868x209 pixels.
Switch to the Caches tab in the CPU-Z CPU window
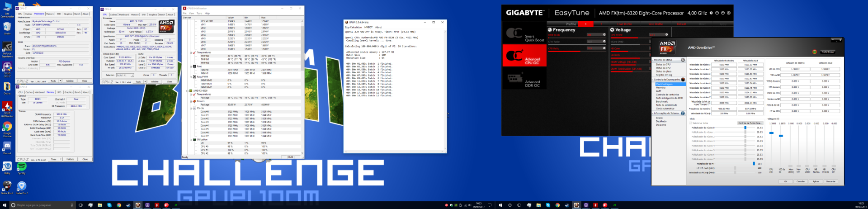coord(113,14)
